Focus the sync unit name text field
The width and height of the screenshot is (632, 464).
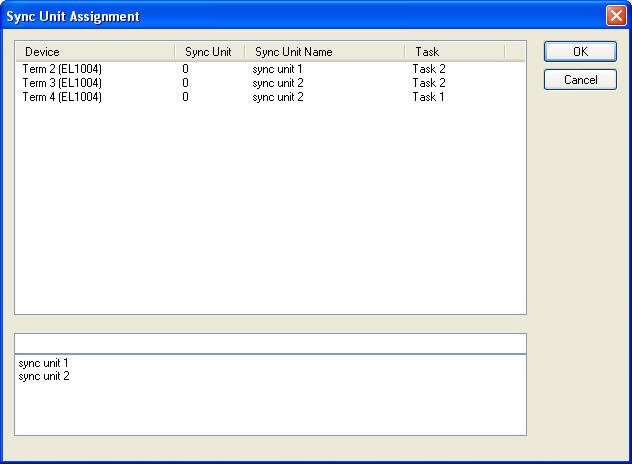[x=270, y=343]
